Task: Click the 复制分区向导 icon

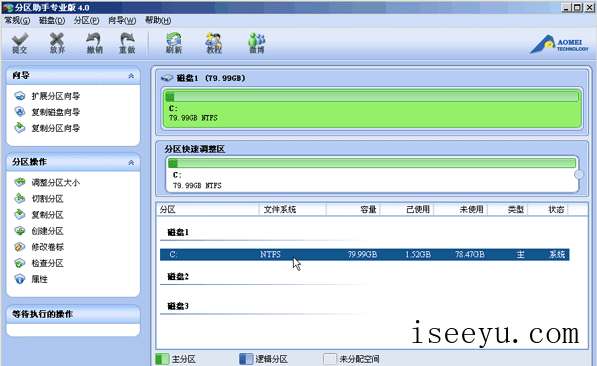Action: click(x=20, y=128)
